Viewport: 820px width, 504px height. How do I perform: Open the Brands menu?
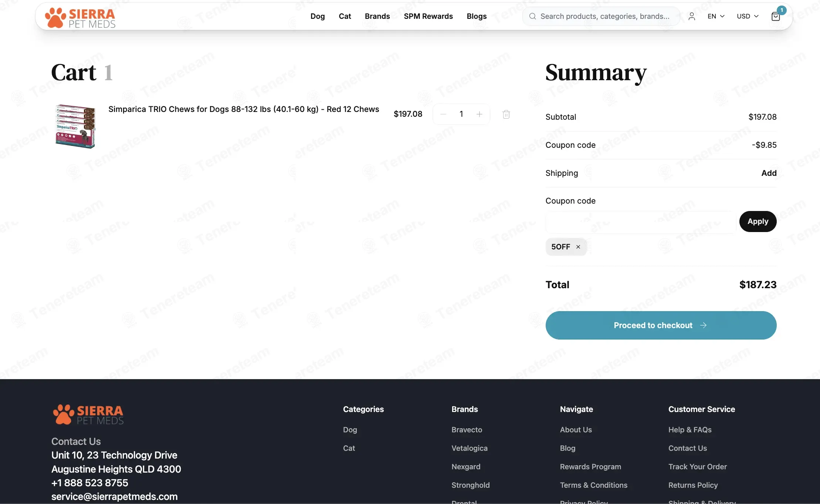(x=377, y=16)
